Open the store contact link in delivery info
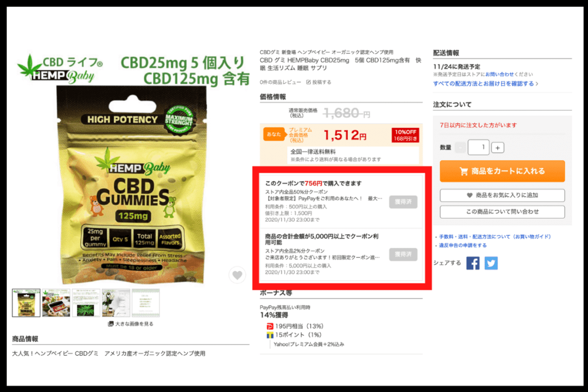 click(500, 75)
